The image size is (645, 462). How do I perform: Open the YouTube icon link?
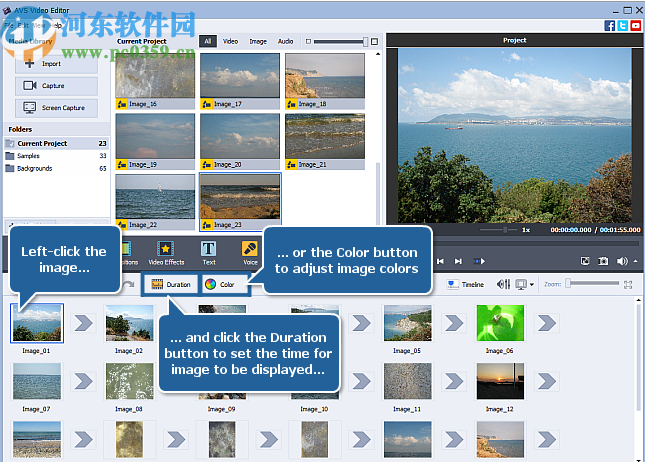pyautogui.click(x=636, y=26)
